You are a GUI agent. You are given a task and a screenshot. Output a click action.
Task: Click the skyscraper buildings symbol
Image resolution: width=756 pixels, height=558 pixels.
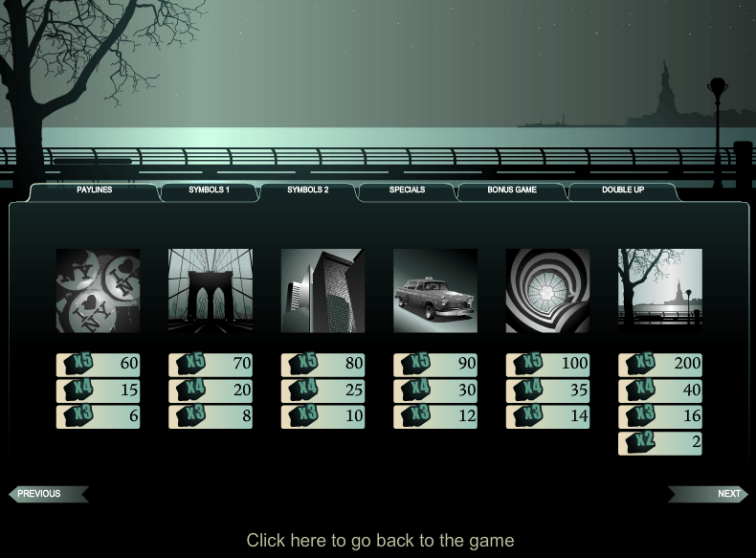pos(322,291)
